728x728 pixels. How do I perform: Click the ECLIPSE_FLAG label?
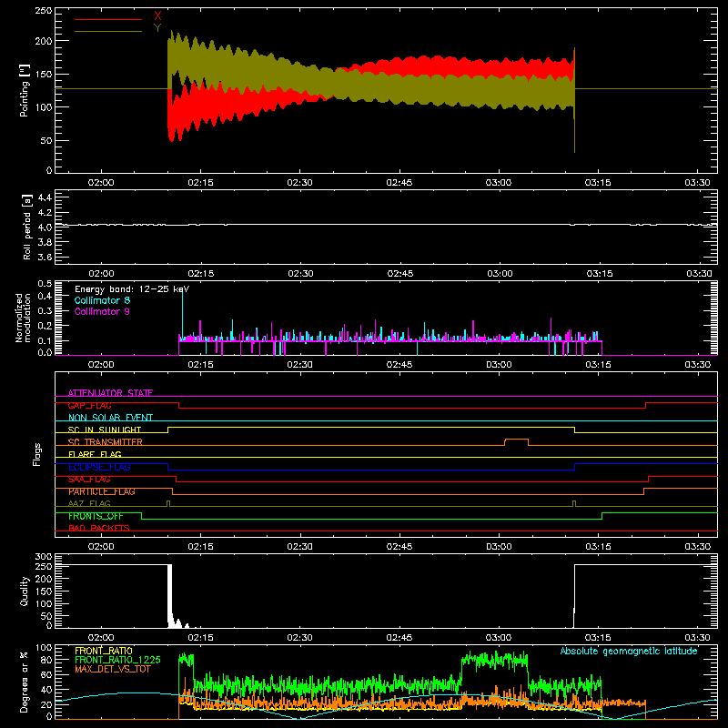coord(99,467)
